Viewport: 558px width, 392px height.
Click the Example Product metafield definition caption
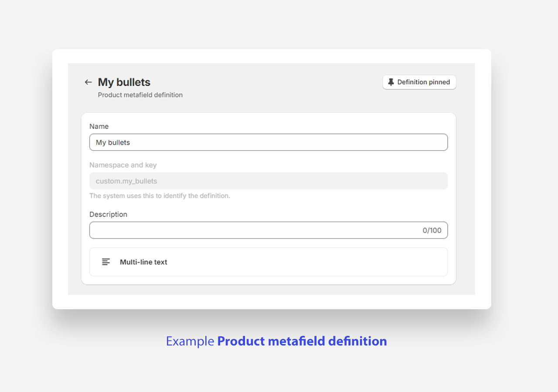click(276, 341)
